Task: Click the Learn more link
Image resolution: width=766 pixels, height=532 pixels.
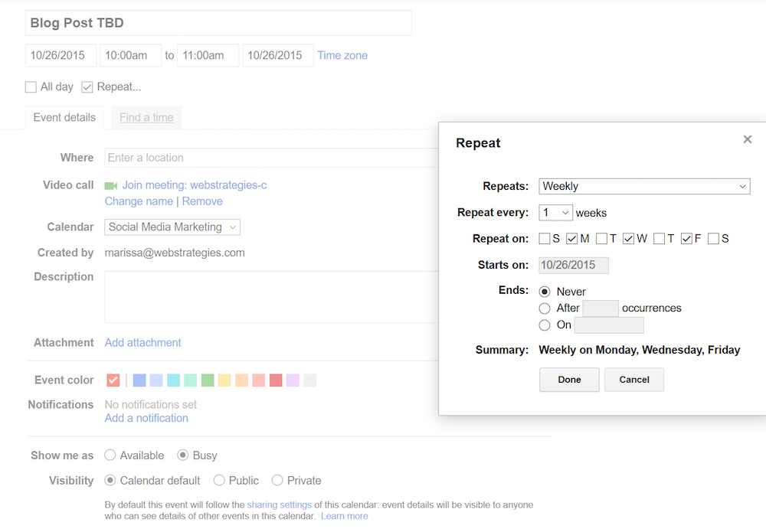Action: pyautogui.click(x=345, y=516)
